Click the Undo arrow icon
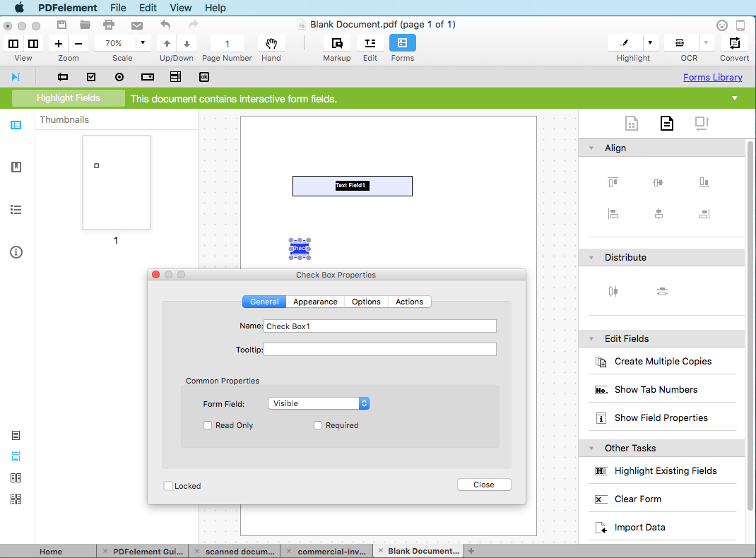The width and height of the screenshot is (756, 558). 165,25
